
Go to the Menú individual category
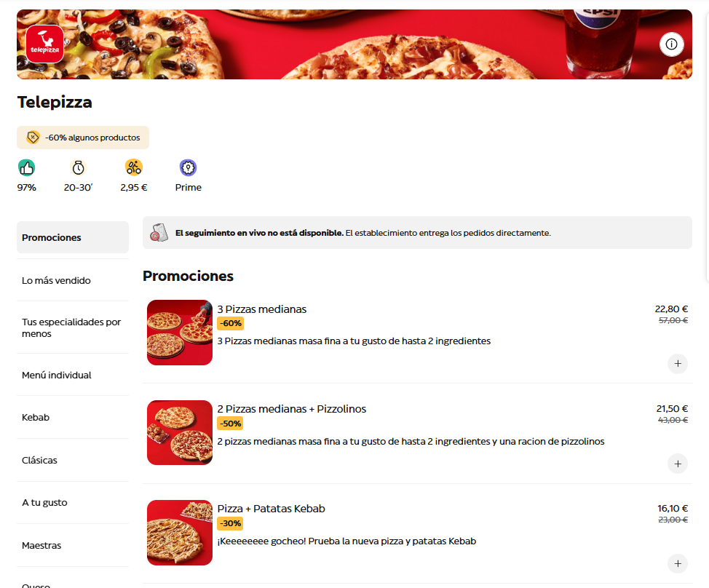(x=73, y=375)
